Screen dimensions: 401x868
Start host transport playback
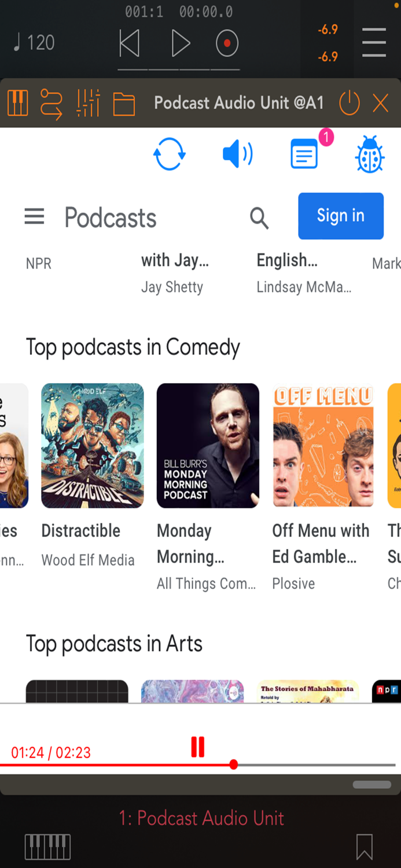click(x=181, y=43)
